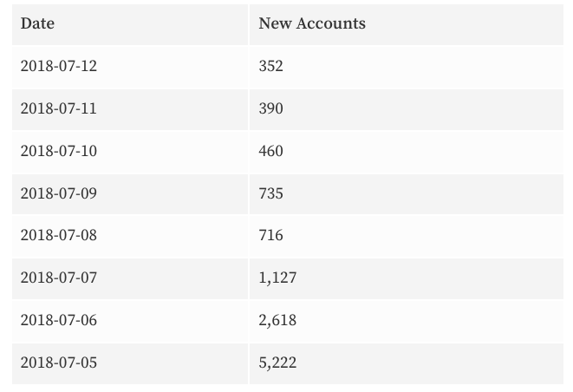This screenshot has width=573, height=392.
Task: Click the 716 accounts value
Action: (x=270, y=236)
